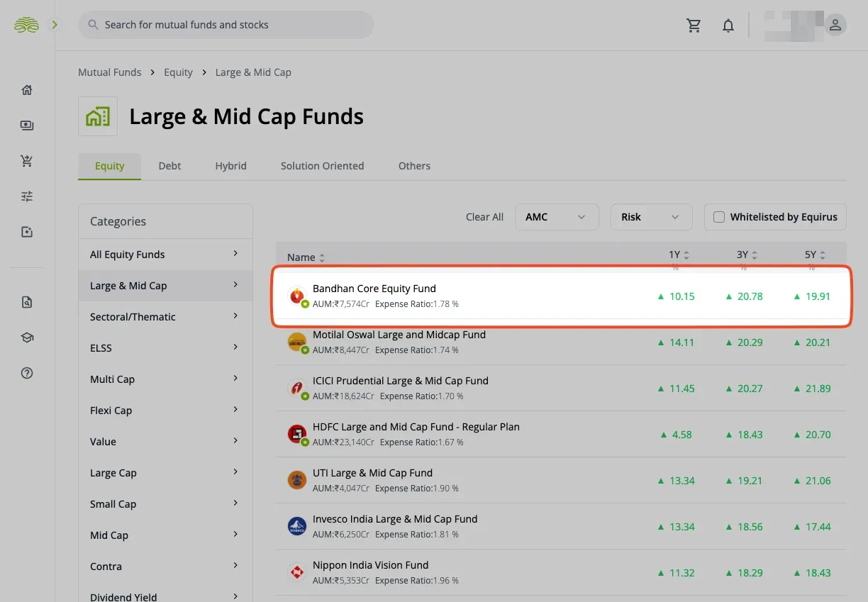Screen dimensions: 868x602
Task: Open the sidebar sliders/tune icon
Action: click(x=27, y=196)
